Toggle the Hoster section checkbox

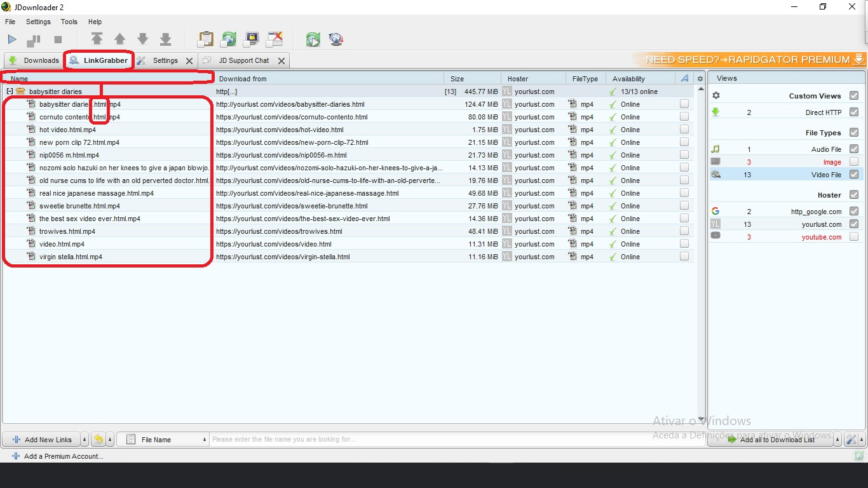pos(854,194)
